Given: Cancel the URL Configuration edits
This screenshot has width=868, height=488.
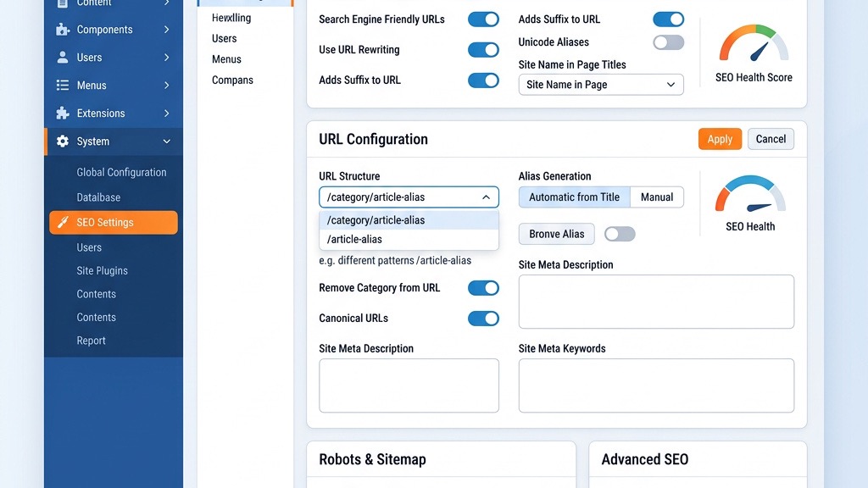Looking at the screenshot, I should (770, 139).
